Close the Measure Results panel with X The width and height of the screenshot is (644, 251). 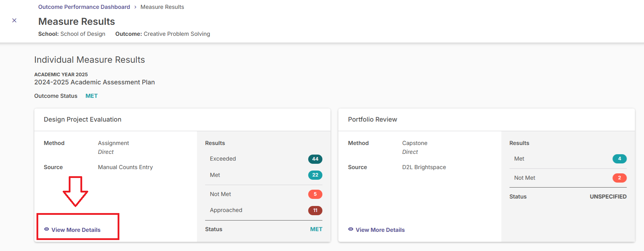coord(14,21)
